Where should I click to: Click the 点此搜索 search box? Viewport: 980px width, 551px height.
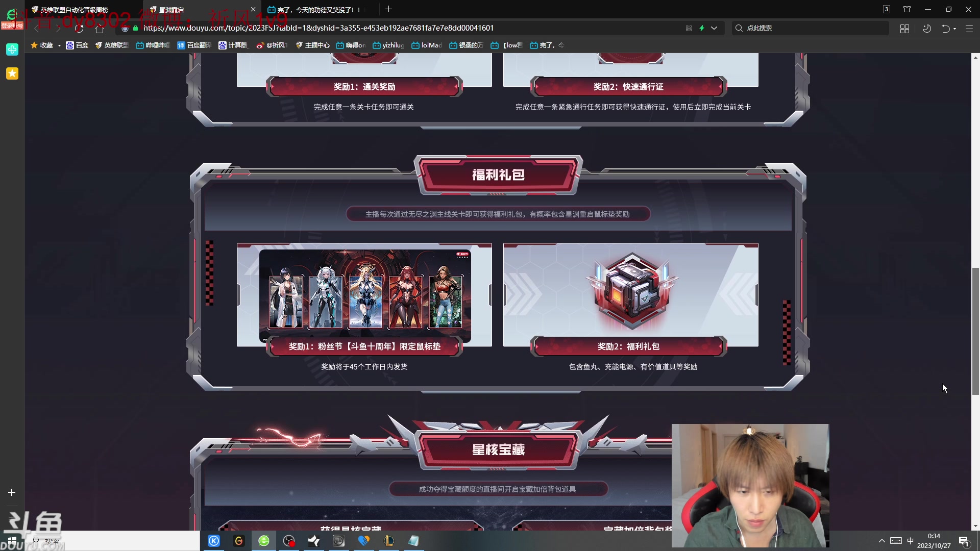[810, 28]
